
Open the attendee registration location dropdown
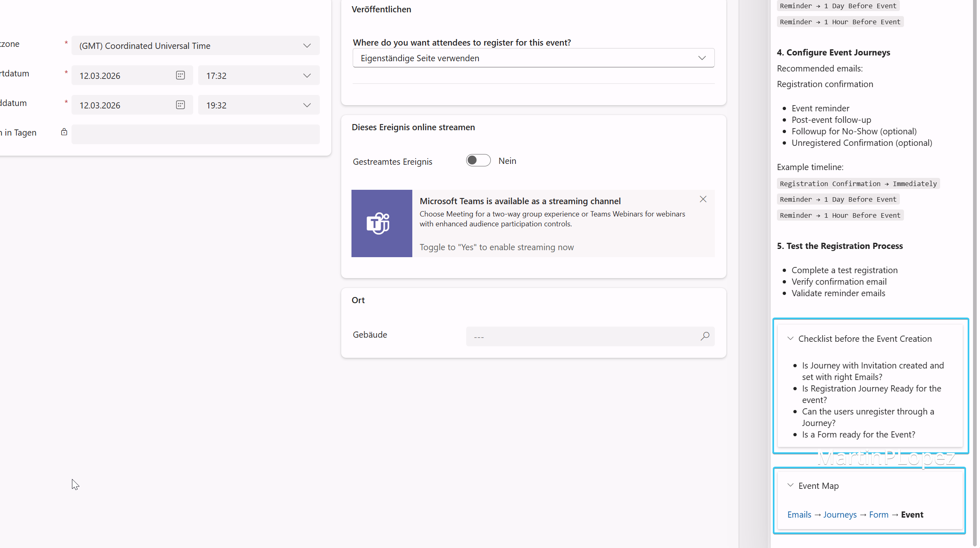click(701, 58)
